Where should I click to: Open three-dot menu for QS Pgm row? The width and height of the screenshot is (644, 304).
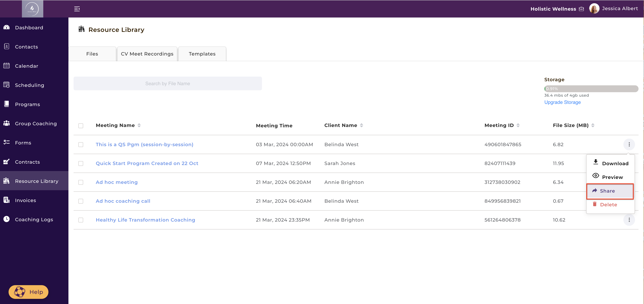tap(629, 144)
